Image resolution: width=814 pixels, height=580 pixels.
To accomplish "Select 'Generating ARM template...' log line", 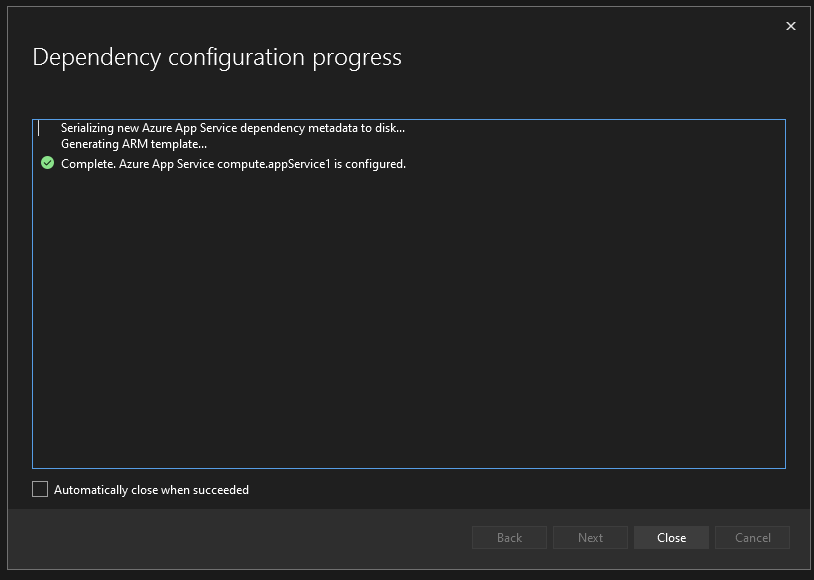I will (x=134, y=144).
